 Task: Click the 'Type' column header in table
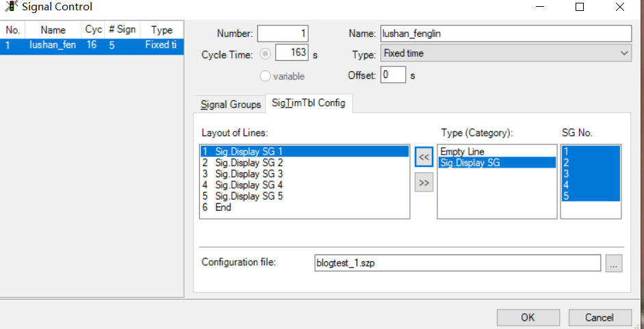(x=162, y=30)
